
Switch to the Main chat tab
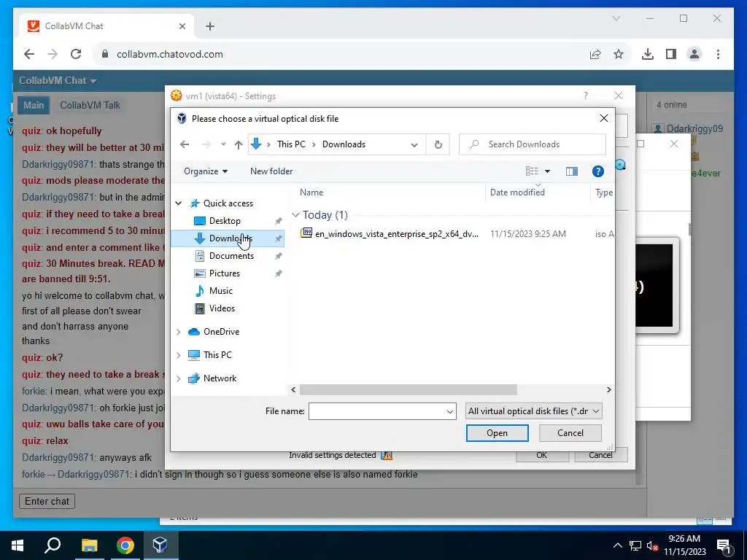click(x=34, y=106)
